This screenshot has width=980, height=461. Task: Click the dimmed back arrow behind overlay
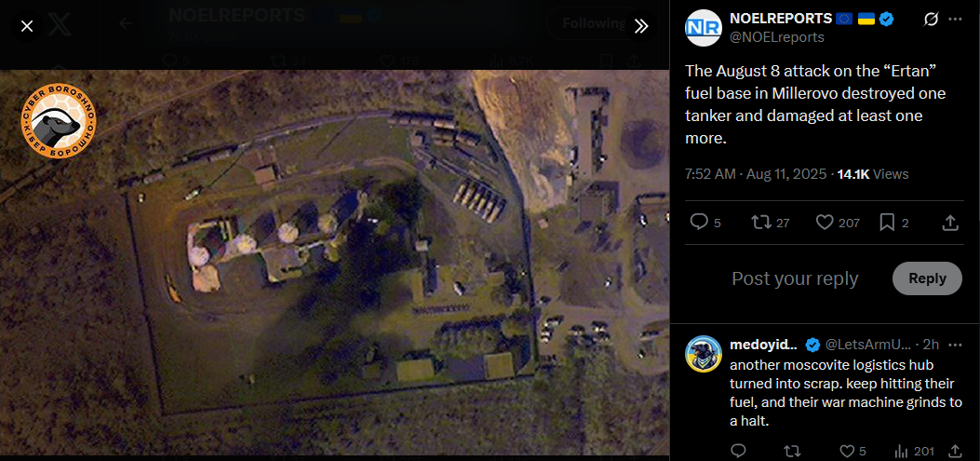click(127, 24)
